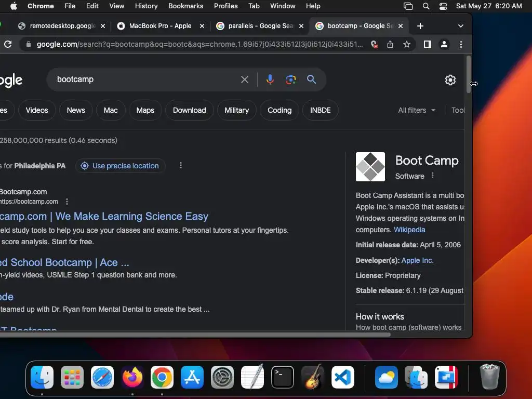Open Google quick settings gear
This screenshot has width=532, height=399.
450,80
